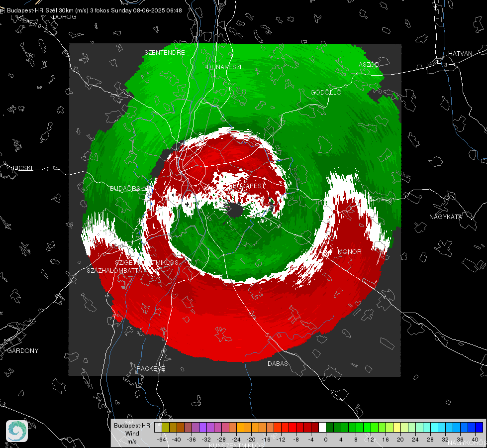The height and width of the screenshot is (448, 487).
Task: Click the '-12' legend value
Action: (x=281, y=440)
